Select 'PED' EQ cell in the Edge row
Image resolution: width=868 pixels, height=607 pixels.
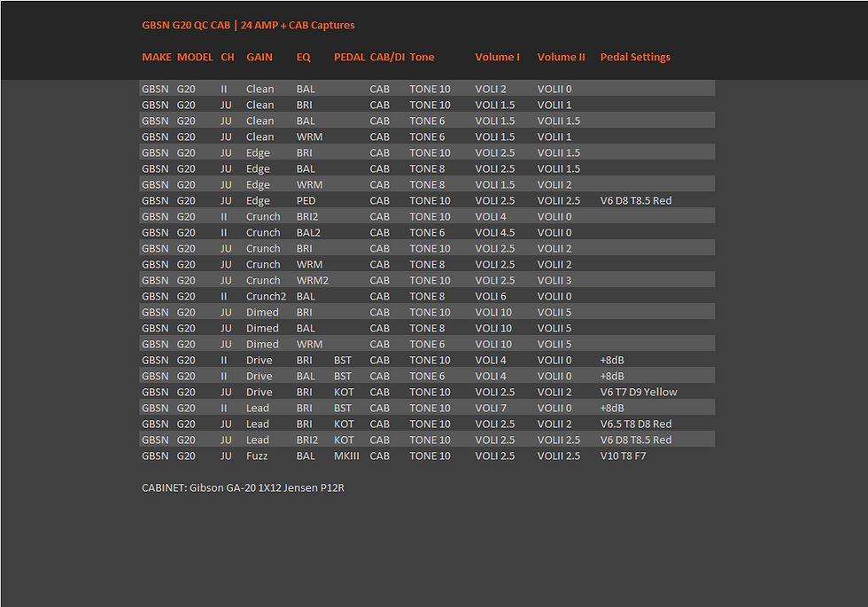click(x=306, y=201)
